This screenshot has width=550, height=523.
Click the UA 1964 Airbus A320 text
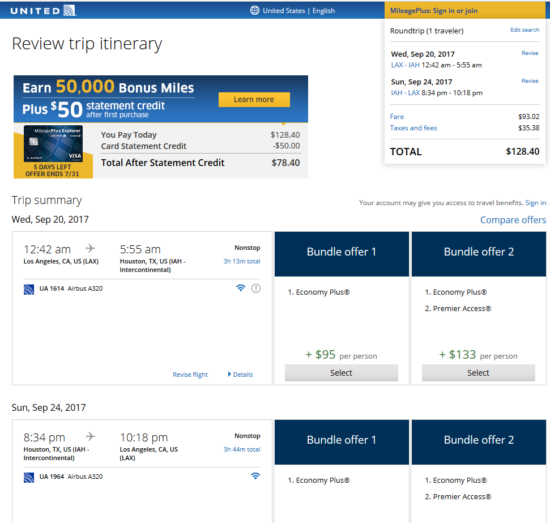tap(71, 476)
